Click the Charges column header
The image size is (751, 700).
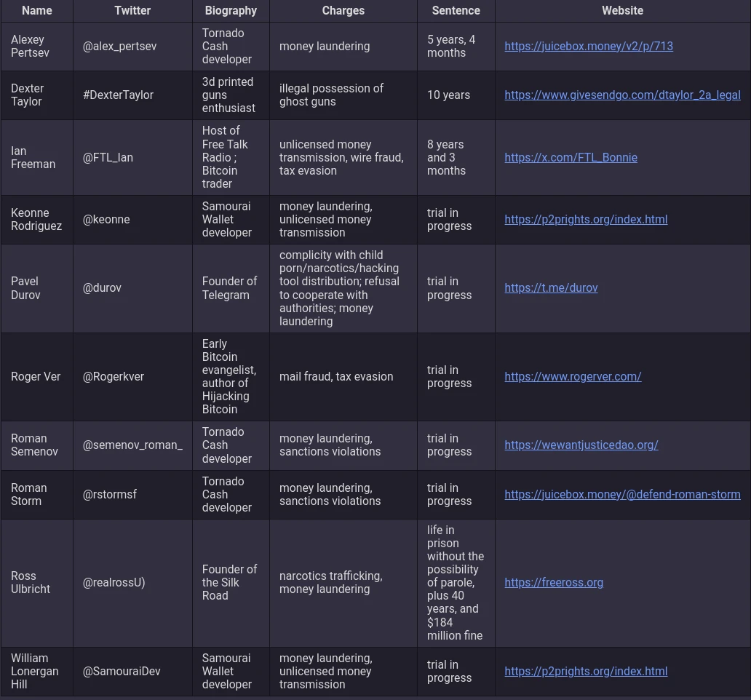[x=343, y=11]
